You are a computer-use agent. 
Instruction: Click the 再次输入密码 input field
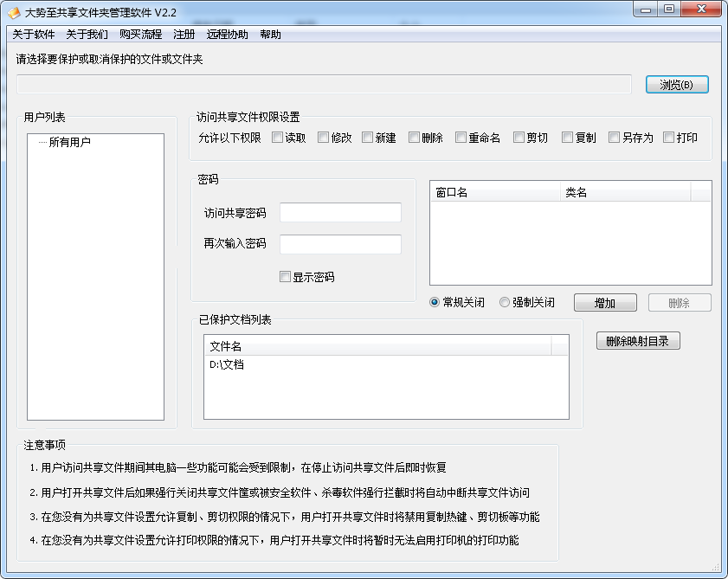click(x=340, y=244)
